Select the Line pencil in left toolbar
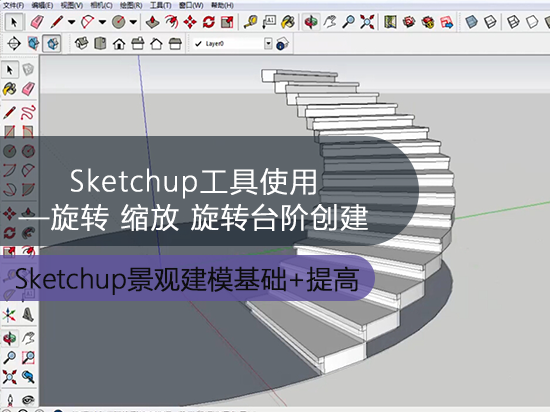The width and height of the screenshot is (550, 412). point(9,113)
